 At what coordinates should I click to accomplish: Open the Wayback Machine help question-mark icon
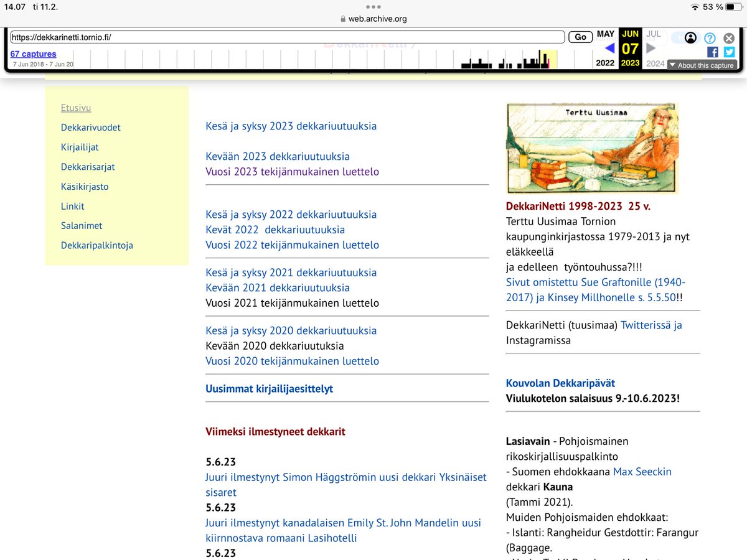710,38
